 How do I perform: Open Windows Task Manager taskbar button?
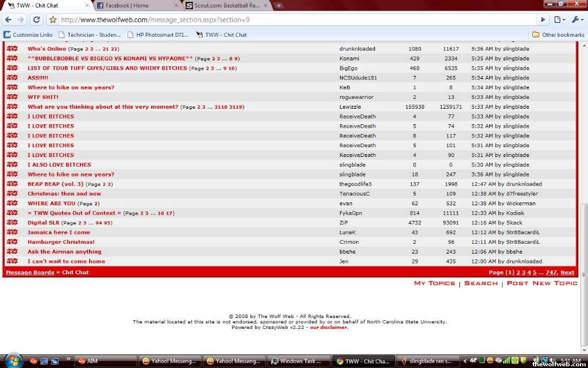[299, 361]
